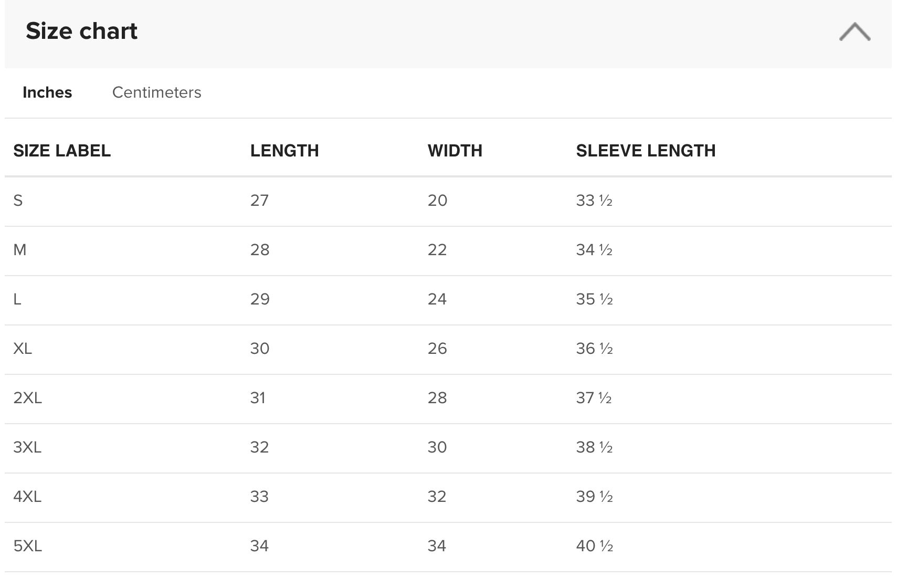907x588 pixels.
Task: Select the L size label
Action: tap(17, 299)
